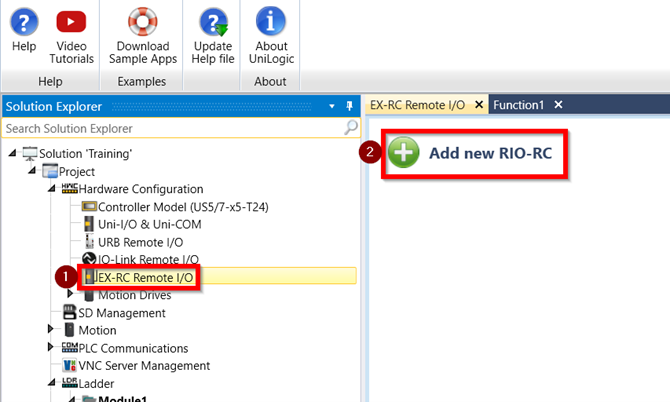This screenshot has width=670, height=402.
Task: Click Update Help file icon
Action: (213, 22)
